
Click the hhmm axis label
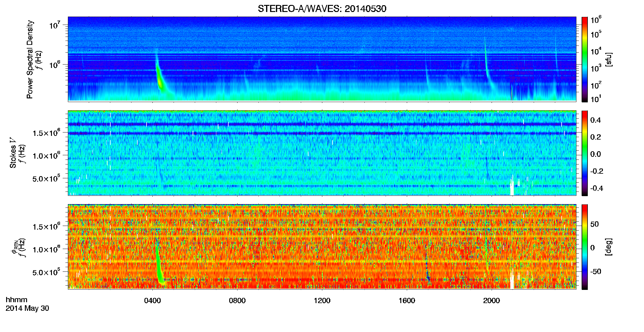[x=17, y=300]
